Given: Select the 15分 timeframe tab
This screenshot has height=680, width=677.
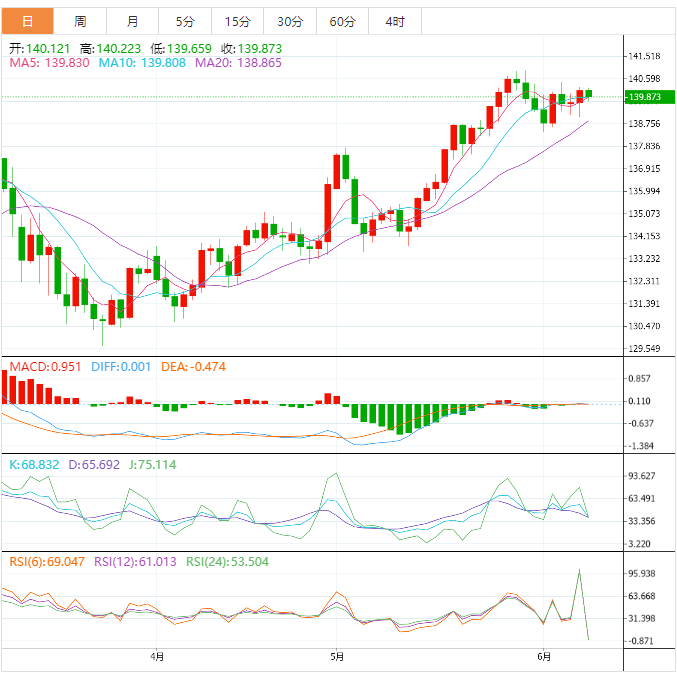Looking at the screenshot, I should click(x=238, y=21).
